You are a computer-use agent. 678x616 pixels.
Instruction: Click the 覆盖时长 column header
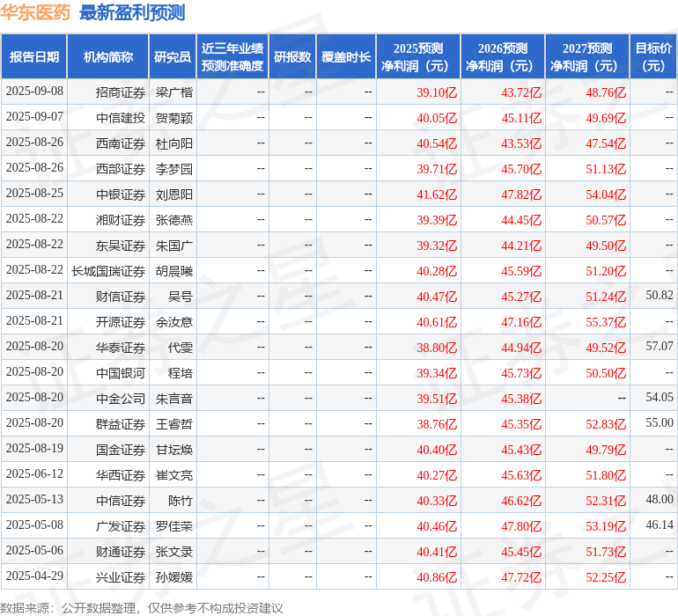pos(346,57)
